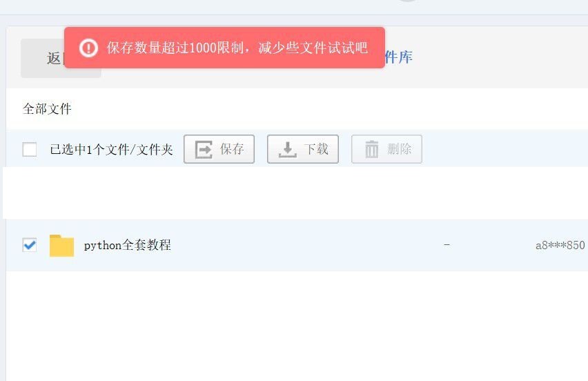Viewport: 588px width, 381px height.
Task: Click the trash can icon on 删除
Action: 371,149
